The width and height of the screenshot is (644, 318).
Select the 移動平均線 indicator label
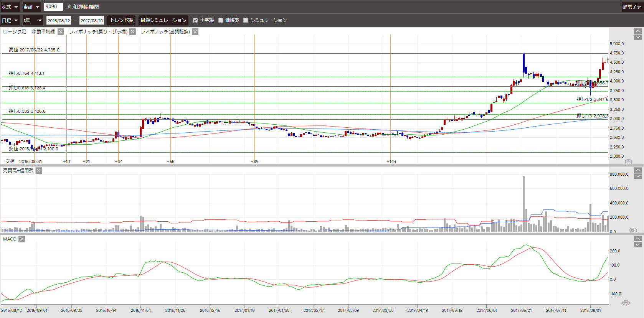[43, 31]
